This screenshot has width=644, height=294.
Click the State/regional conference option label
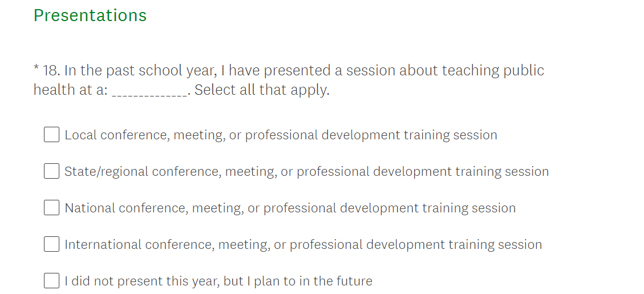306,172
